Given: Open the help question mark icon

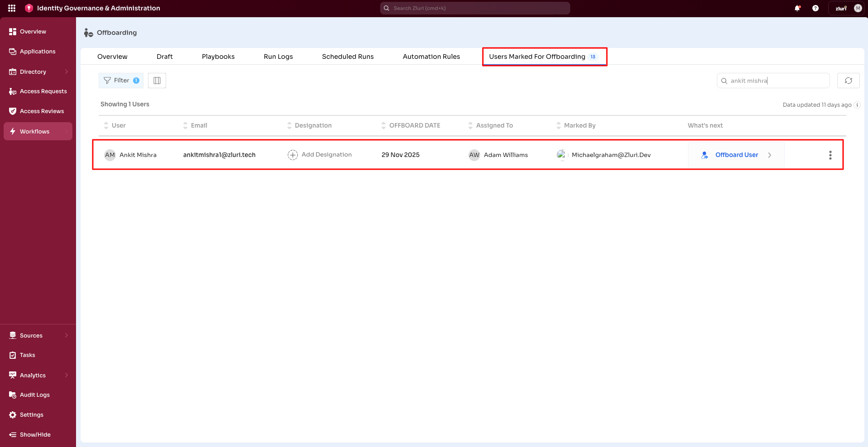Looking at the screenshot, I should tap(816, 8).
